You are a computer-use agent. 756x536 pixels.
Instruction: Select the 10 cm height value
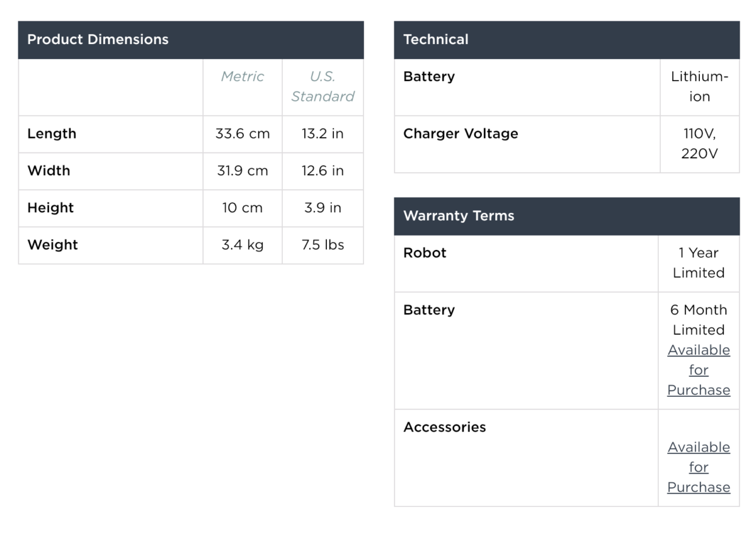tap(243, 208)
